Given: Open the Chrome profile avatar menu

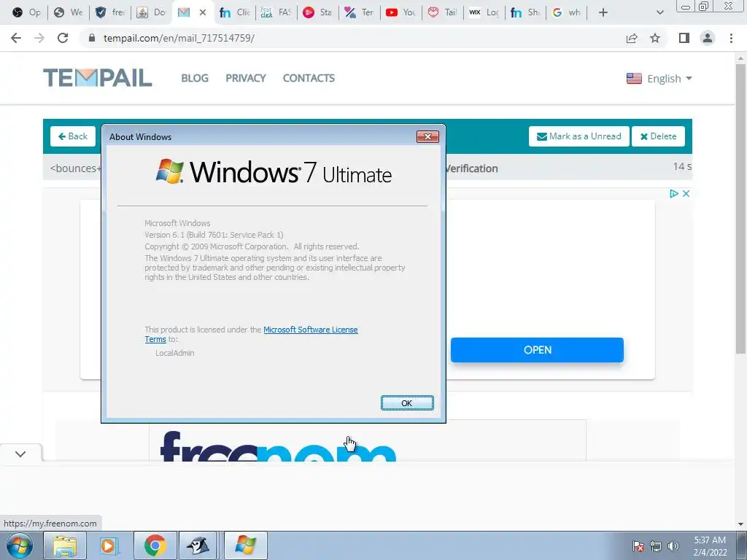Looking at the screenshot, I should point(708,38).
